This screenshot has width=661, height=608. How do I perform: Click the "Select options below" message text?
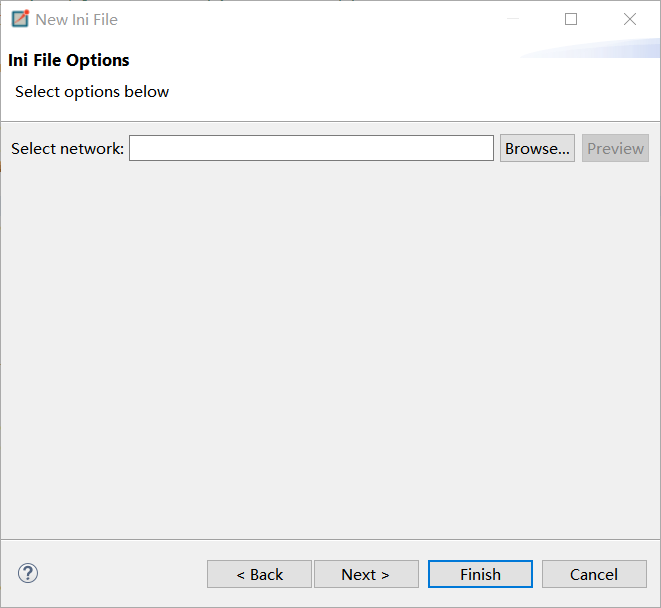[x=92, y=91]
